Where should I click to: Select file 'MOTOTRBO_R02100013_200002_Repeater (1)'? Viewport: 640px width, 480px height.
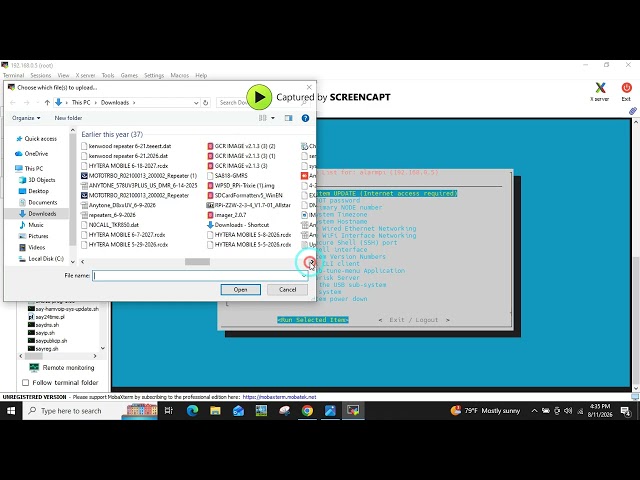[139, 176]
